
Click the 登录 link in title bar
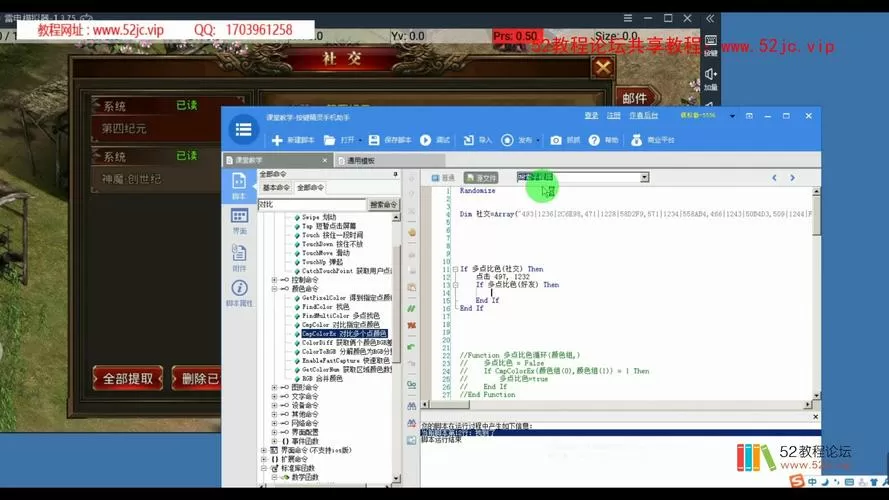click(x=591, y=115)
